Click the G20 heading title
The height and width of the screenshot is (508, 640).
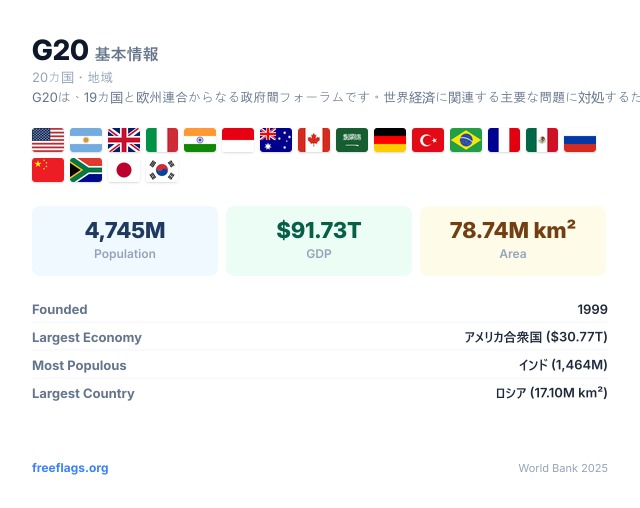(60, 50)
